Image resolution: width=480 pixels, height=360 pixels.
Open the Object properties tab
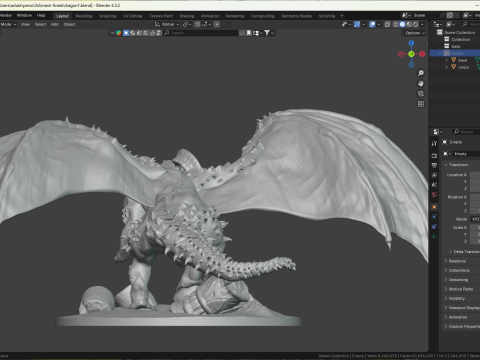pyautogui.click(x=434, y=207)
